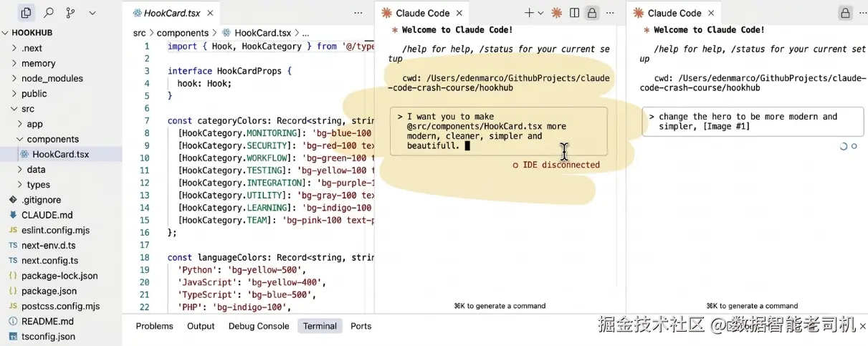Split the terminal panel
The width and height of the screenshot is (868, 346).
pos(574,13)
